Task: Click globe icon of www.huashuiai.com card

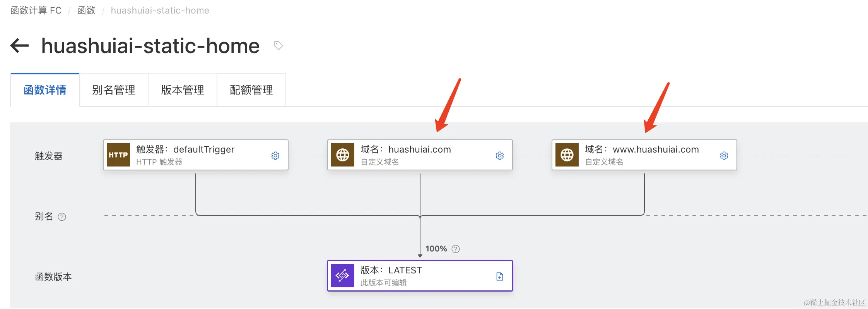Action: click(567, 155)
